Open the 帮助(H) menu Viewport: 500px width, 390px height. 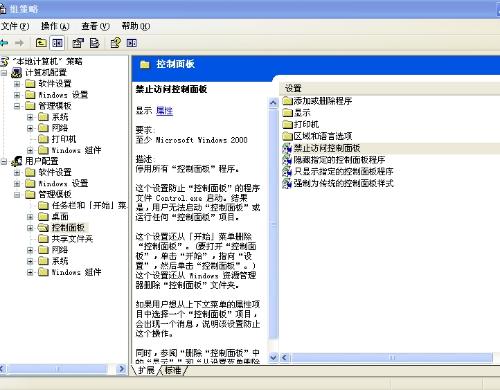(136, 26)
